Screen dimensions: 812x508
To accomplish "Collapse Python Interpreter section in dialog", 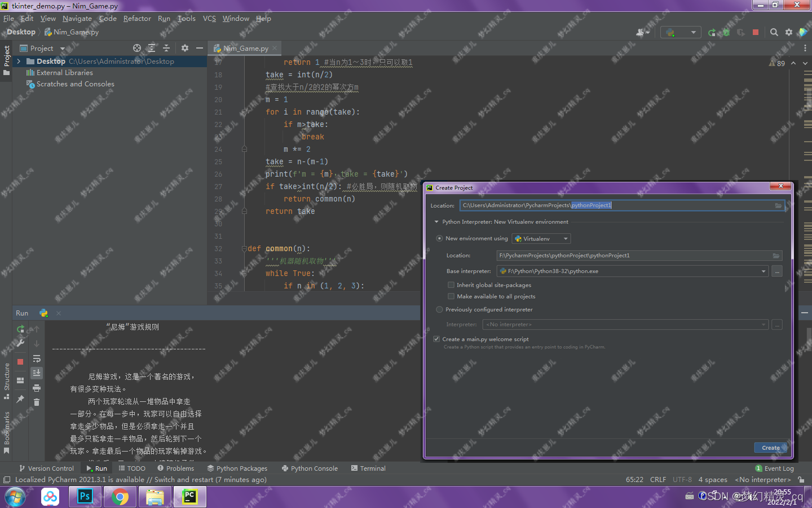I will pyautogui.click(x=436, y=222).
